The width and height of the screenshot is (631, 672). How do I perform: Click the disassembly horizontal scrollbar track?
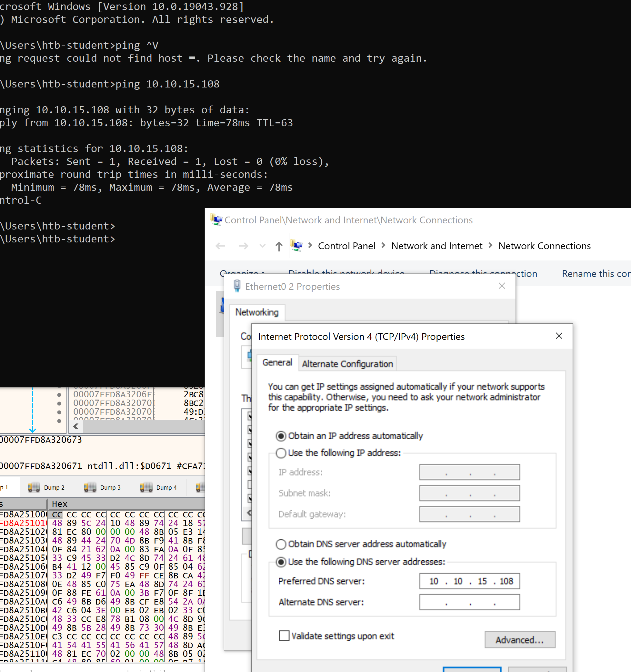click(x=144, y=426)
